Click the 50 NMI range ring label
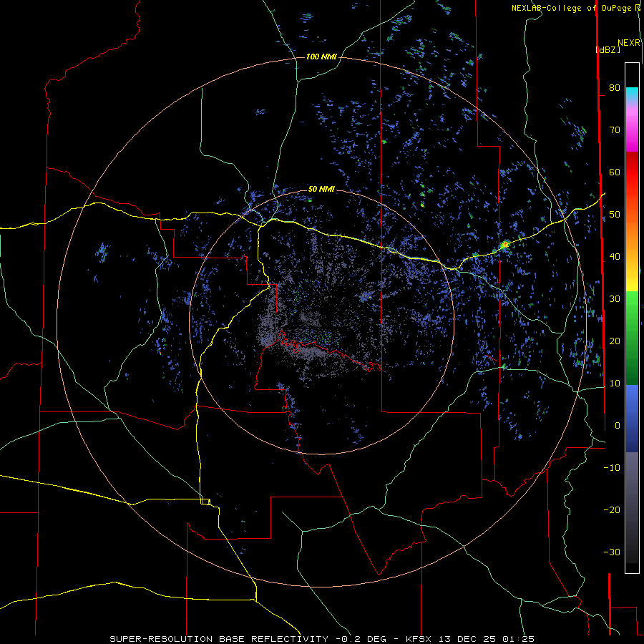The height and width of the screenshot is (644, 644). 321,190
